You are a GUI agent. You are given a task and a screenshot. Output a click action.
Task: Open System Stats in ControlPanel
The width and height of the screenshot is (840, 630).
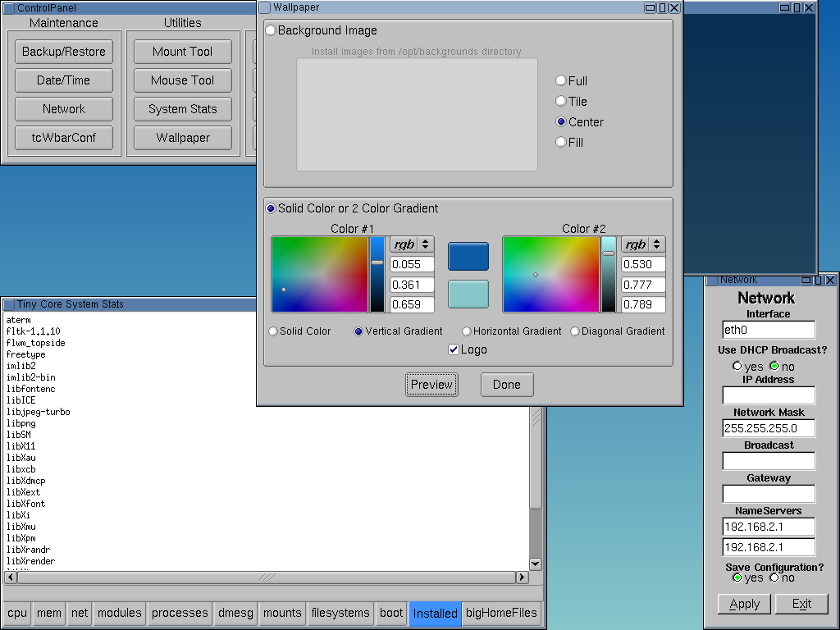(183, 109)
